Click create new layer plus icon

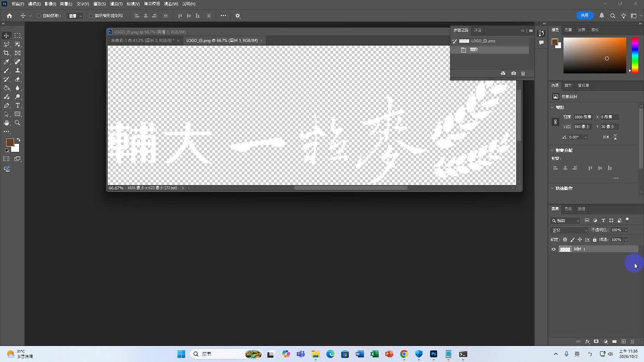(x=624, y=341)
